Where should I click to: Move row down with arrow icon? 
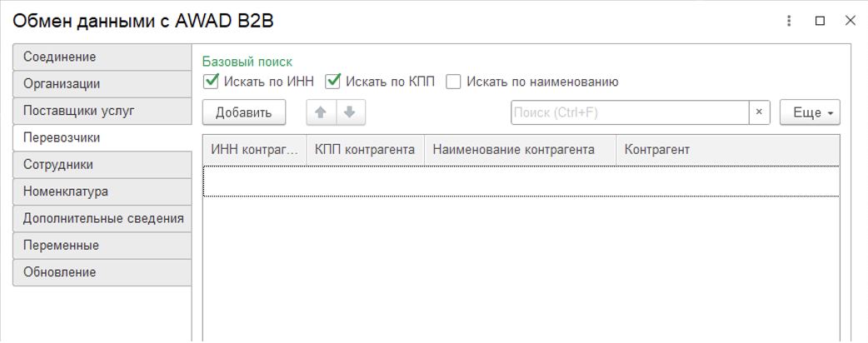click(x=350, y=112)
